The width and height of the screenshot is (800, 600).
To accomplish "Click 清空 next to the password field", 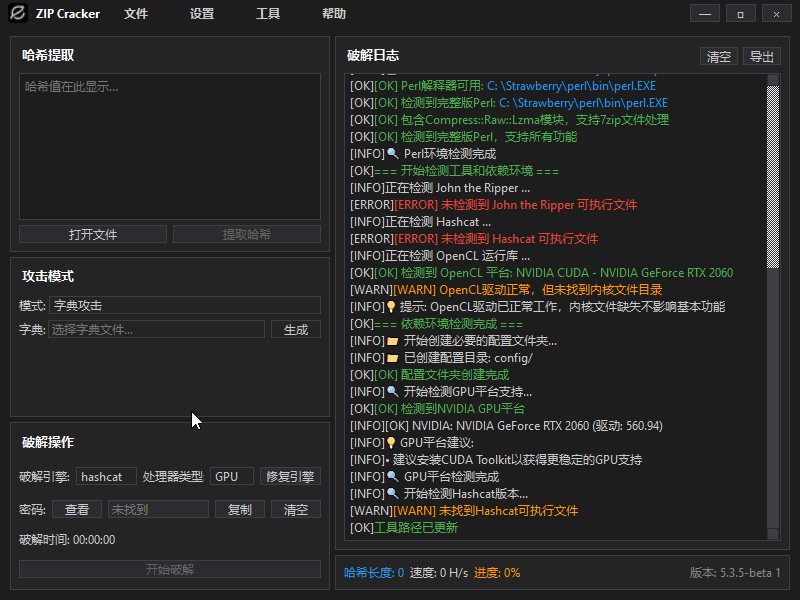I will pyautogui.click(x=295, y=509).
